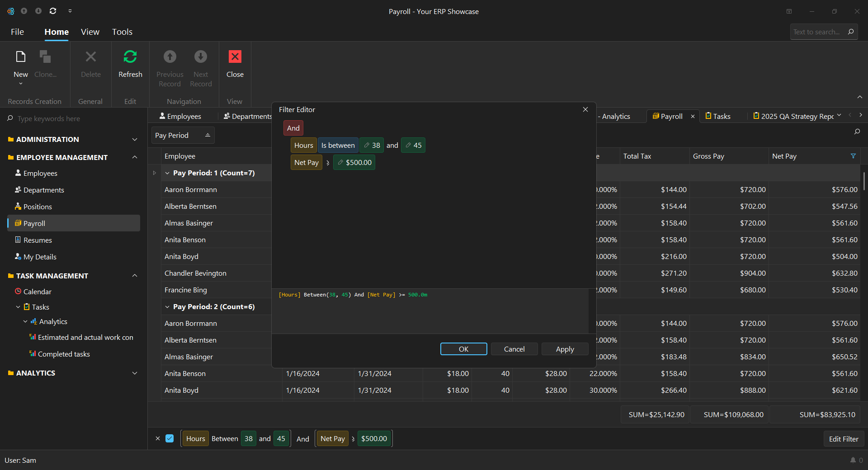Remove the filter using the X in the filter bar
This screenshot has width=868, height=470.
coord(158,438)
